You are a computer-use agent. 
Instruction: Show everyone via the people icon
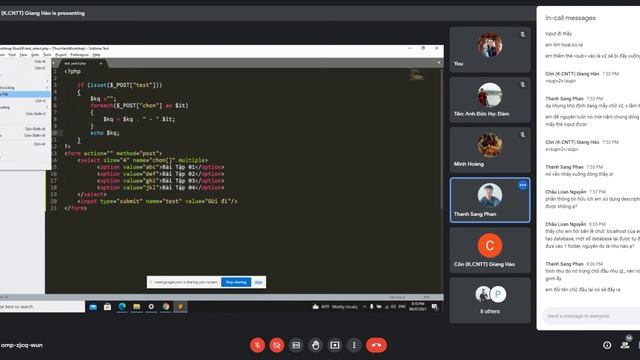pyautogui.click(x=625, y=345)
